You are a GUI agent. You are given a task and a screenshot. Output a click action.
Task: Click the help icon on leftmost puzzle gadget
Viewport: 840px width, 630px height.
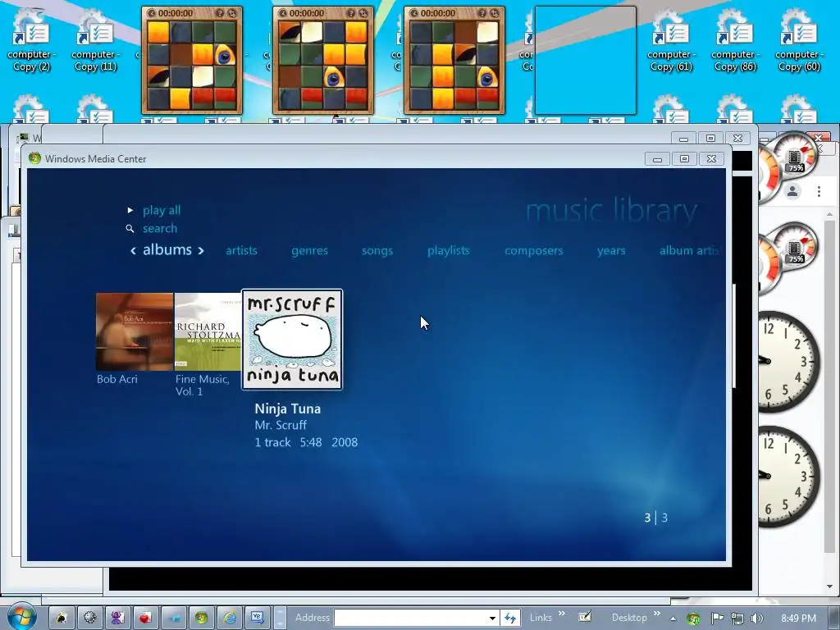pos(220,13)
